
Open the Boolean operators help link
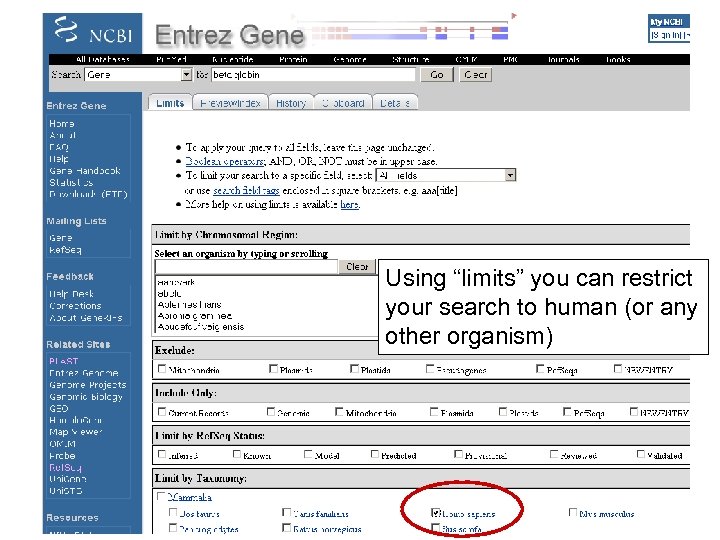click(x=225, y=161)
